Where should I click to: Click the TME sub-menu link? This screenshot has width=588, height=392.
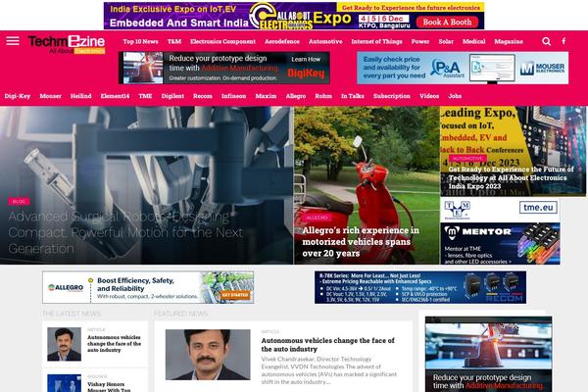[145, 96]
